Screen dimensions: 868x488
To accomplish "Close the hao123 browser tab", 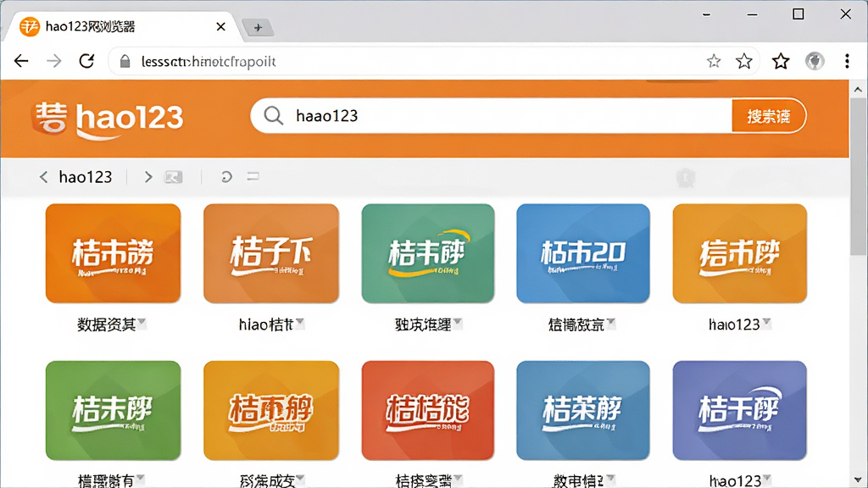I will [221, 26].
